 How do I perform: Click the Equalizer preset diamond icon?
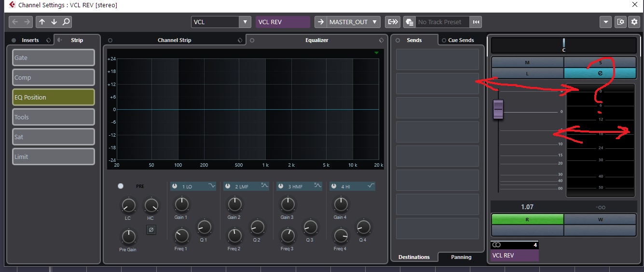(x=381, y=40)
